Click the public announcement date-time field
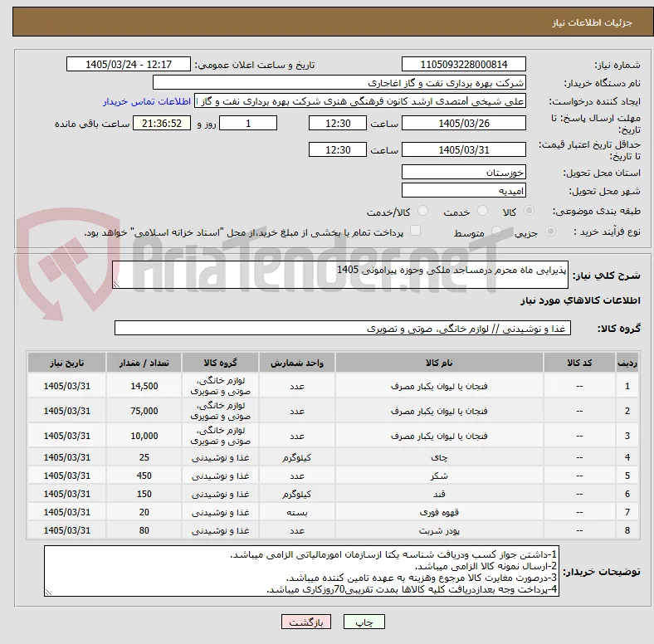The width and height of the screenshot is (654, 644). point(129,65)
